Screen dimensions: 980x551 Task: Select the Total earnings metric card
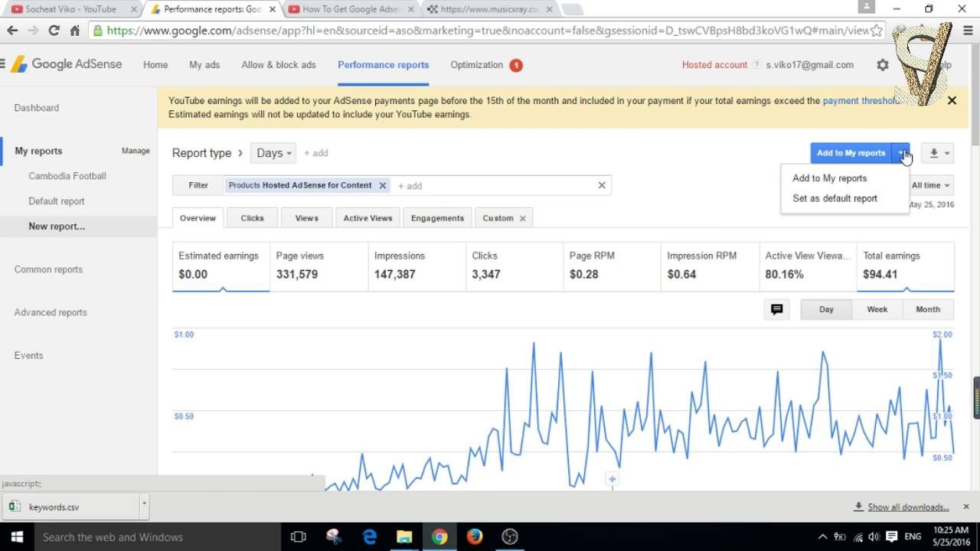906,266
